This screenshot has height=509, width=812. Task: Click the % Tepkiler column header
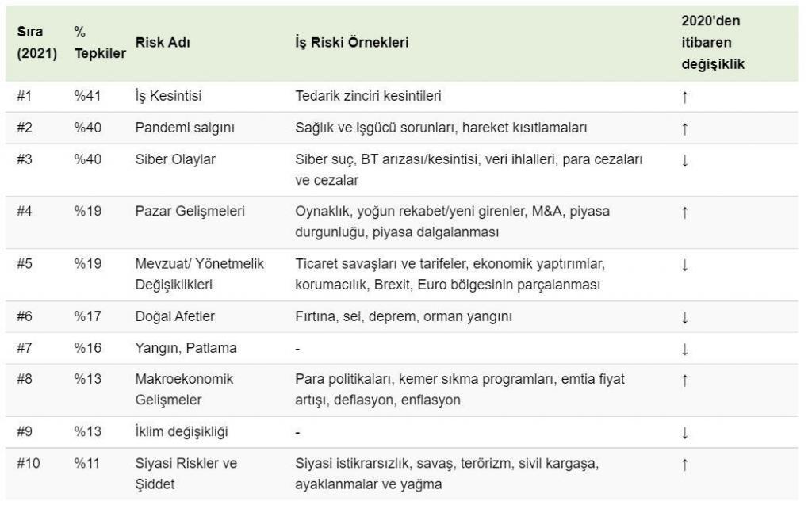(100, 43)
